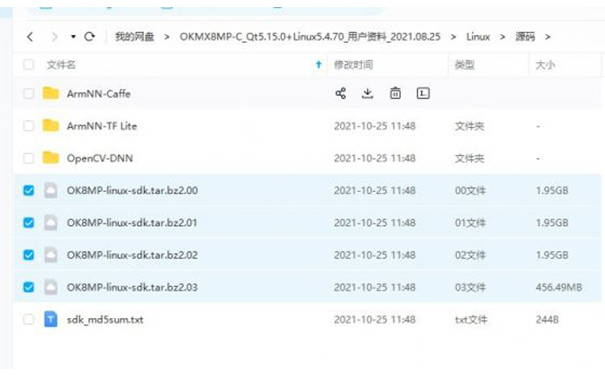Select the OK8MP-linux-sdk.tar.bz2.02 file name
This screenshot has height=375, width=605.
pos(132,255)
